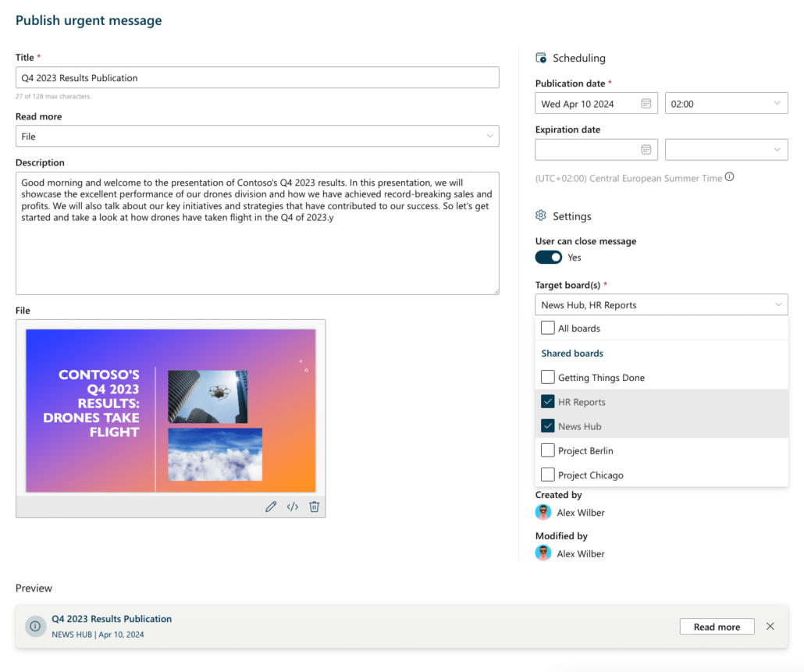Check the Project Berlin board

pyautogui.click(x=547, y=450)
